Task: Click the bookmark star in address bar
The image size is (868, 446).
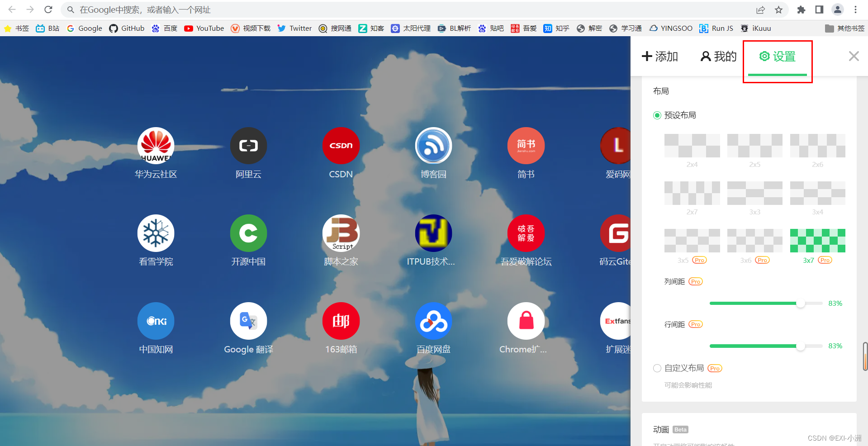Action: point(778,9)
